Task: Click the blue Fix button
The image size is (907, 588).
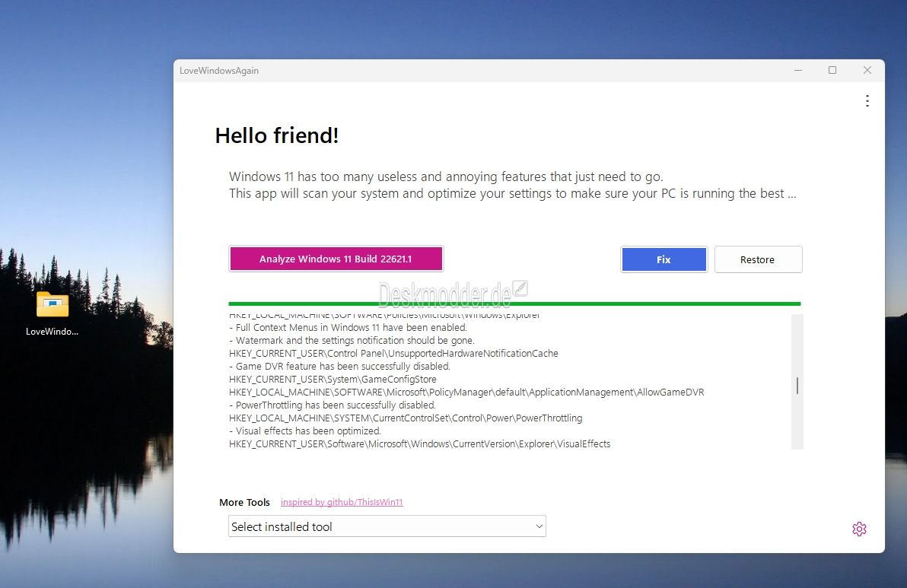Action: 664,259
